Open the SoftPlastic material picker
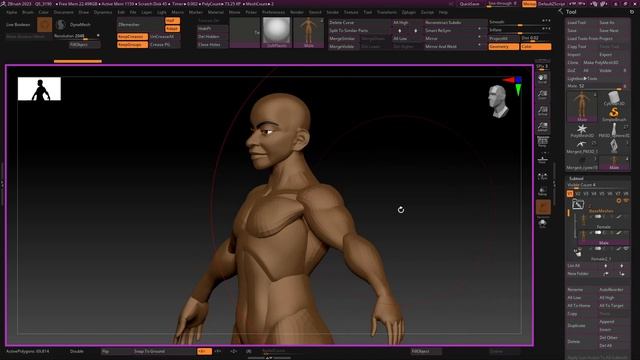 point(276,33)
